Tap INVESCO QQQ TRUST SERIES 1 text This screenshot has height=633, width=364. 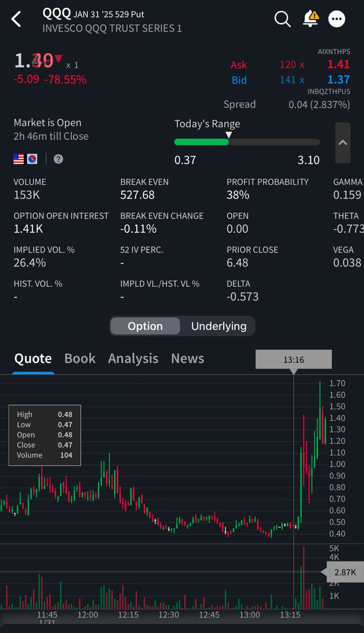tap(112, 28)
